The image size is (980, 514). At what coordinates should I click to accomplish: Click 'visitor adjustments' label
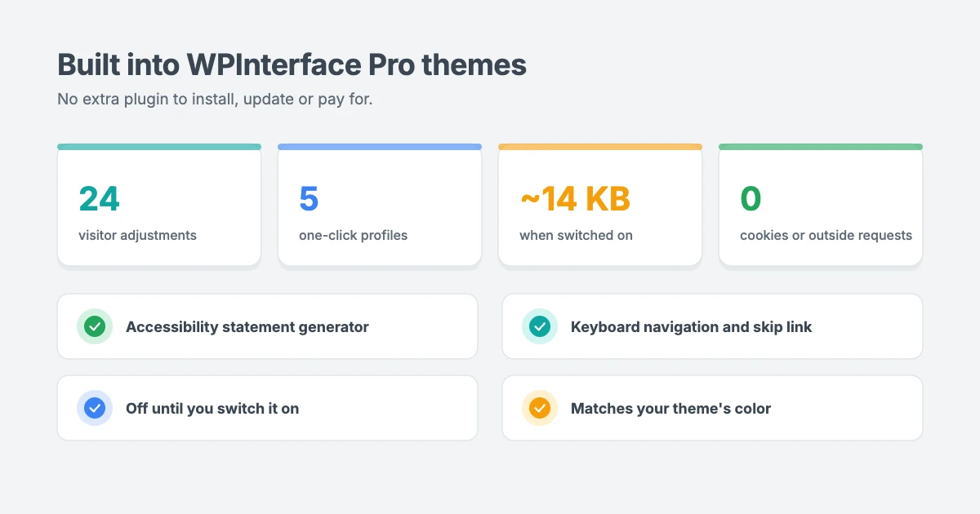[x=137, y=235]
